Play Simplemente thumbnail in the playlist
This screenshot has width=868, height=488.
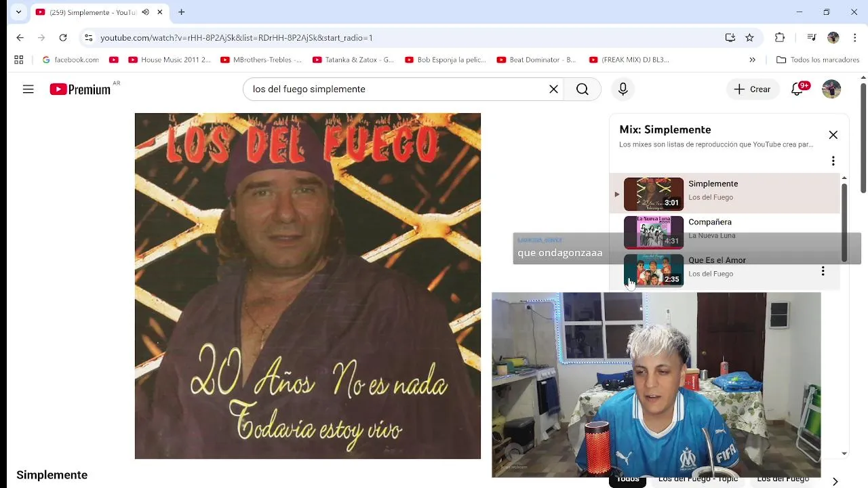tap(654, 195)
